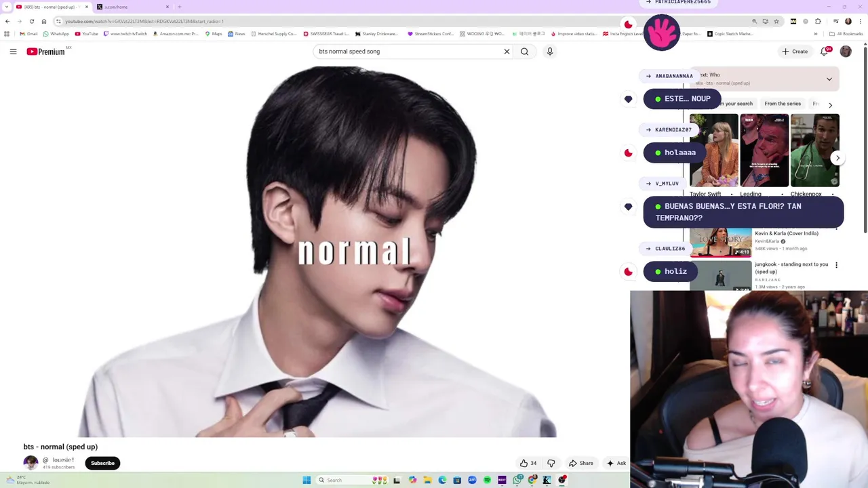Advance Shorts shelf with next arrow
Viewport: 868px width, 488px height.
837,158
